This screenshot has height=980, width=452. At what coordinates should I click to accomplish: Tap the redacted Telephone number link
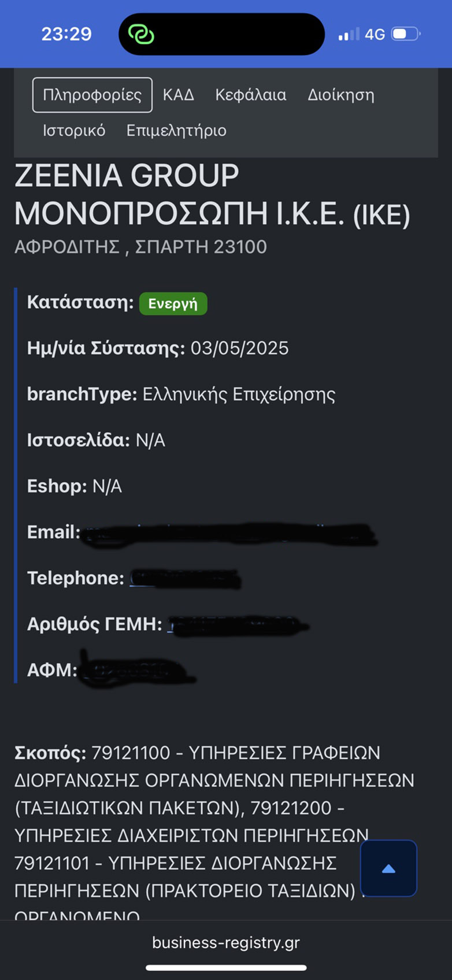pyautogui.click(x=184, y=579)
